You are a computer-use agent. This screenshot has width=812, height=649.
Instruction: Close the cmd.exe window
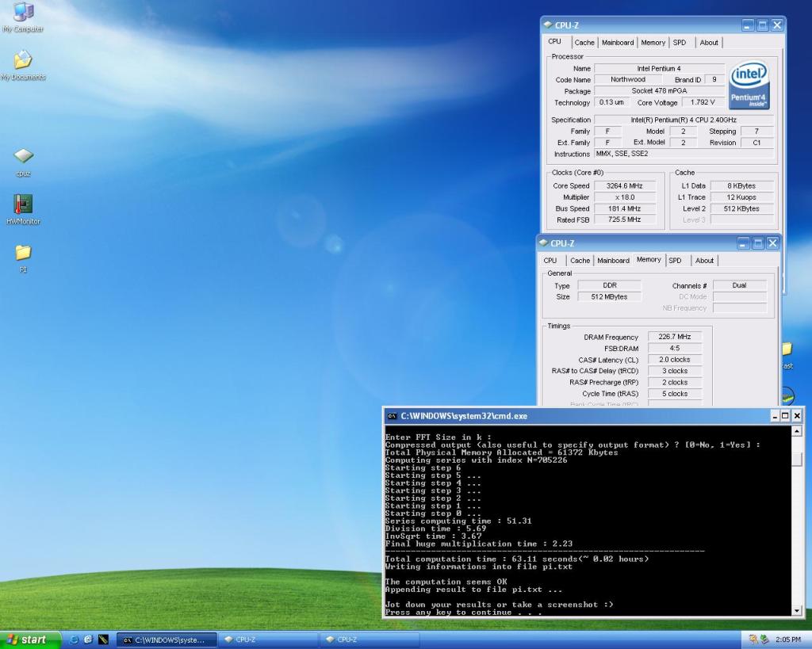click(x=797, y=415)
